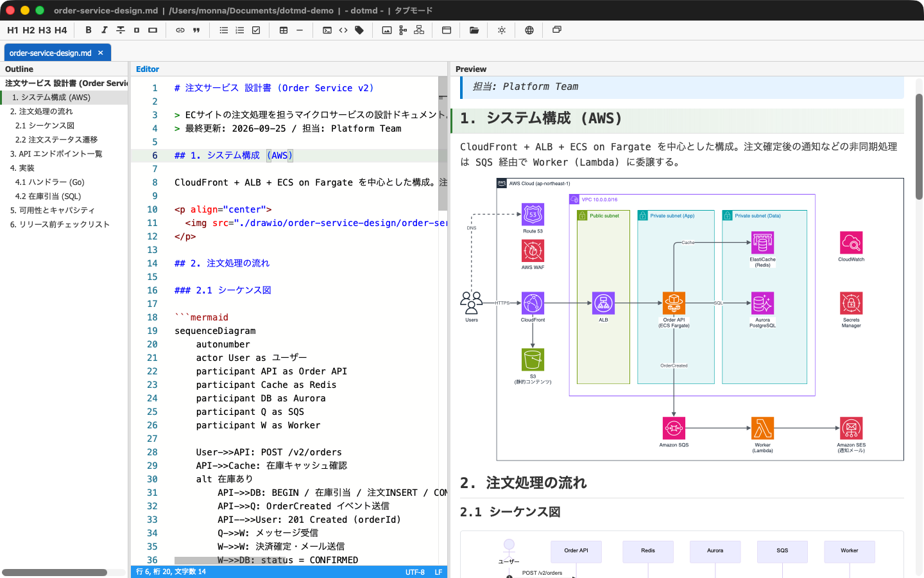Insert a bulleted list
The width and height of the screenshot is (924, 578).
[224, 30]
